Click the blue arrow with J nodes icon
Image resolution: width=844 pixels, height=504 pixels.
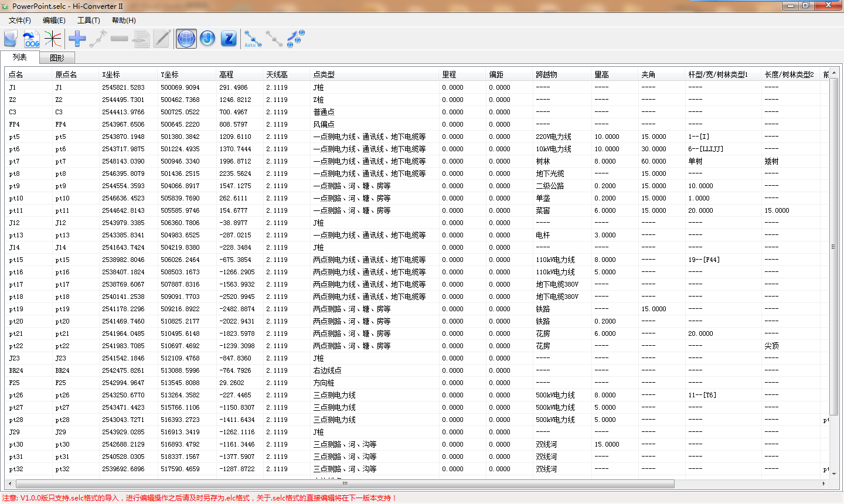pyautogui.click(x=295, y=39)
